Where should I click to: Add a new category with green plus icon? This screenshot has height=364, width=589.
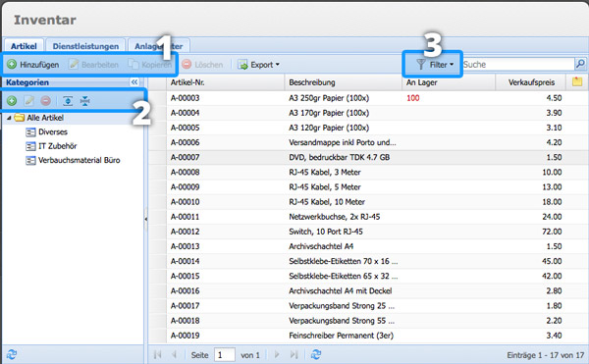pos(12,101)
